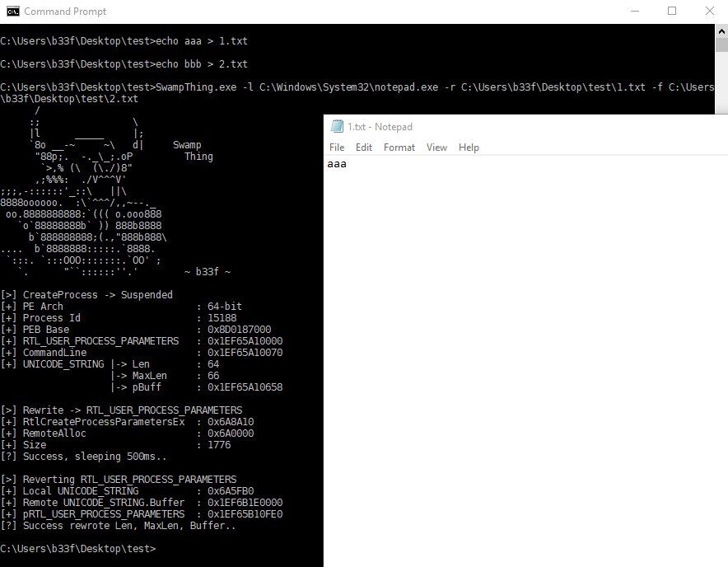Click the SwampThing.exe command line
Image resolution: width=728 pixels, height=567 pixels.
pyautogui.click(x=357, y=92)
